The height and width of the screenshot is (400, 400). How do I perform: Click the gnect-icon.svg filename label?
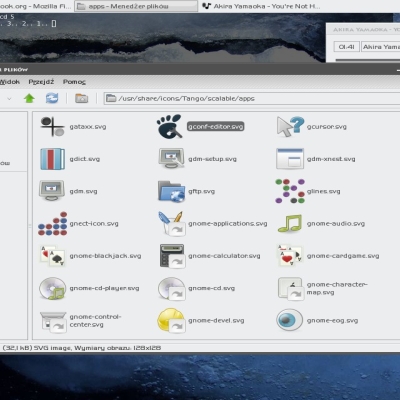tap(94, 224)
